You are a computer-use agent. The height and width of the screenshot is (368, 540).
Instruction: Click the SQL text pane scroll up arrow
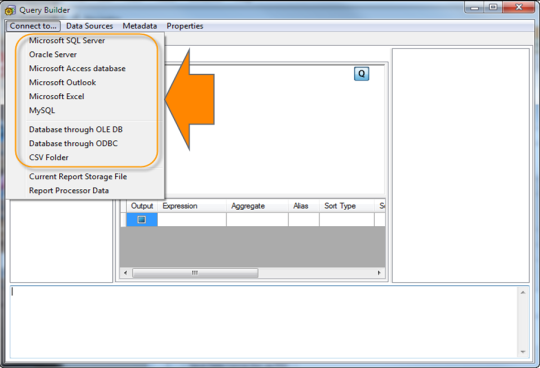click(x=523, y=293)
